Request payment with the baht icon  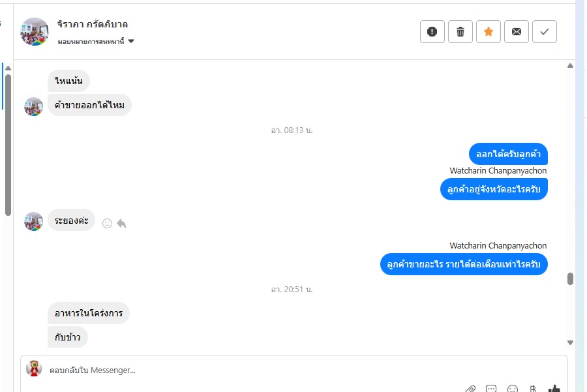click(533, 389)
